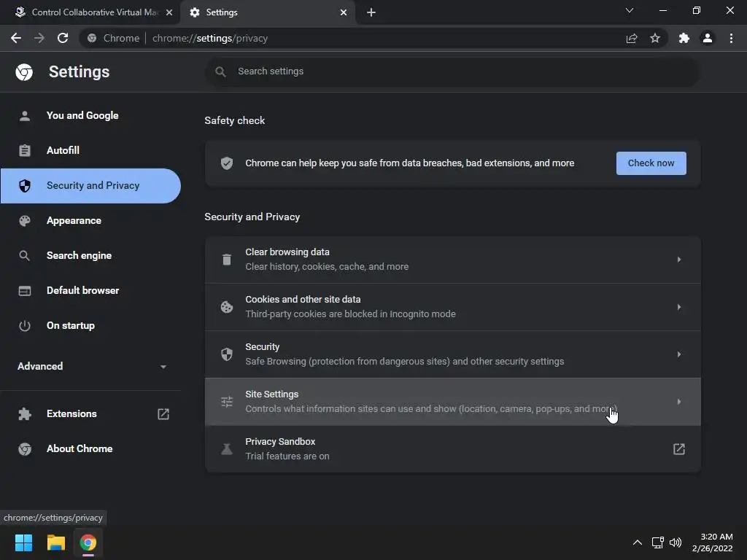The image size is (747, 560).
Task: Close the Control Collaborative Virtual Machine tab
Action: [169, 12]
